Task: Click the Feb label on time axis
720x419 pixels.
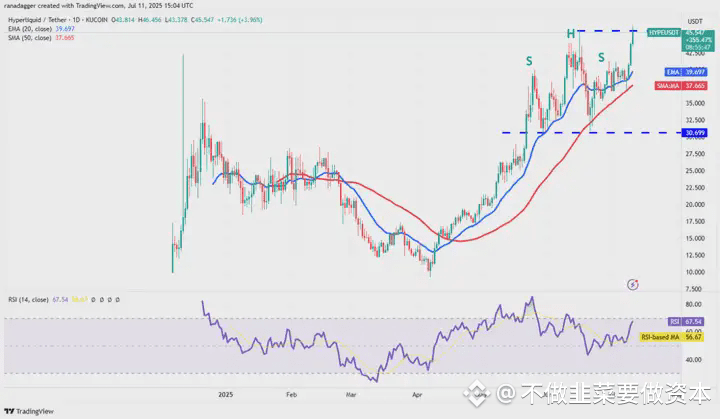Action: pos(291,395)
